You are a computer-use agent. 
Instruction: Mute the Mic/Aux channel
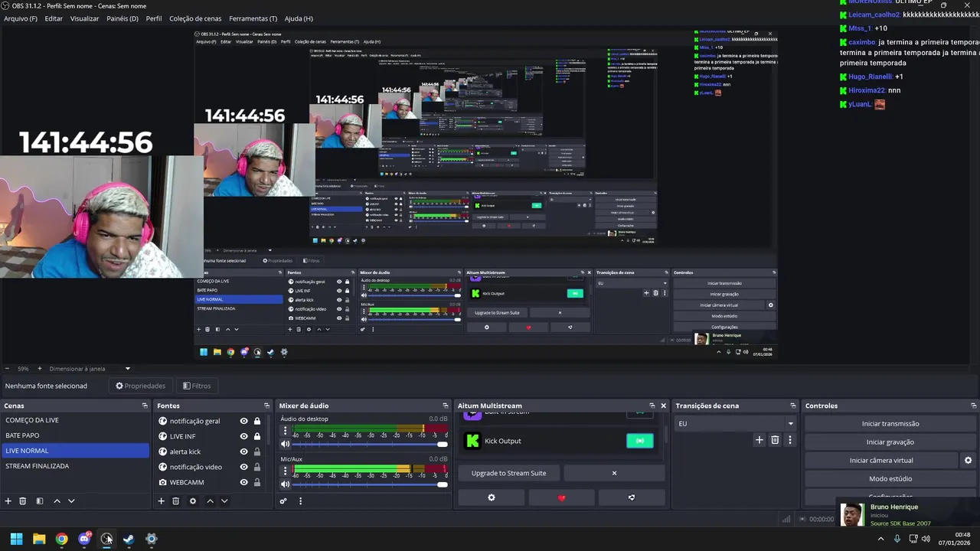[286, 484]
